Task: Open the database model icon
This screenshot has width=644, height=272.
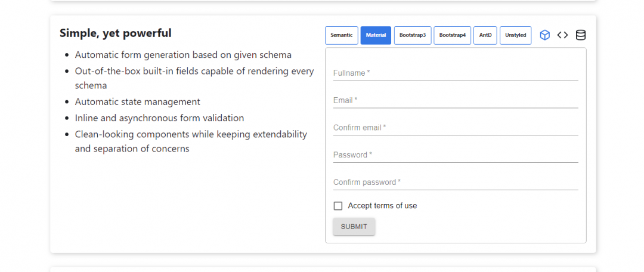Action: pos(580,35)
